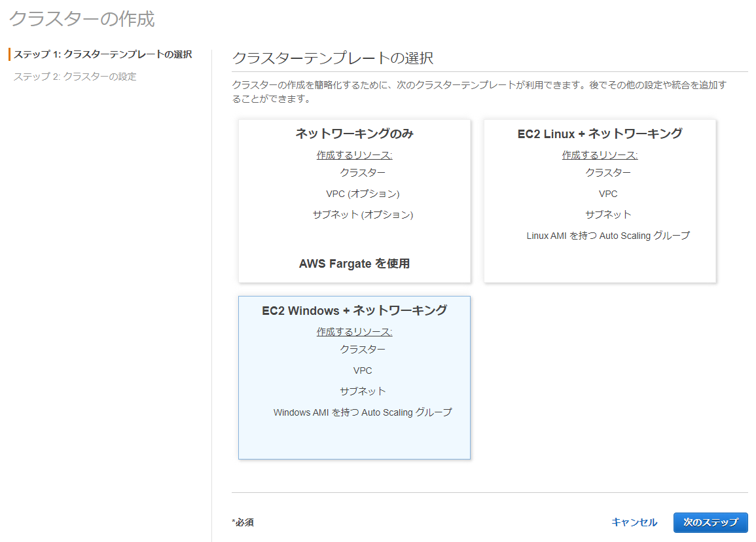Click クラスター in the ネットワーキングのみ card

coord(363,173)
